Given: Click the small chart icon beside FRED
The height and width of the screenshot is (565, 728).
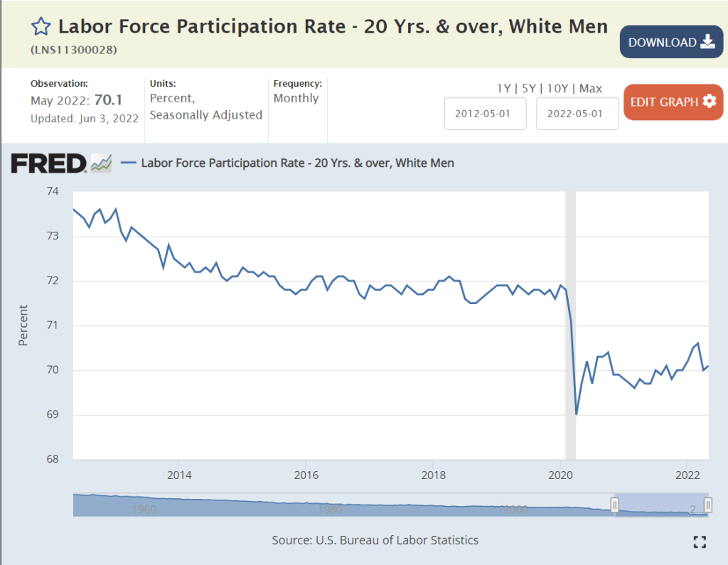Looking at the screenshot, I should click(101, 163).
